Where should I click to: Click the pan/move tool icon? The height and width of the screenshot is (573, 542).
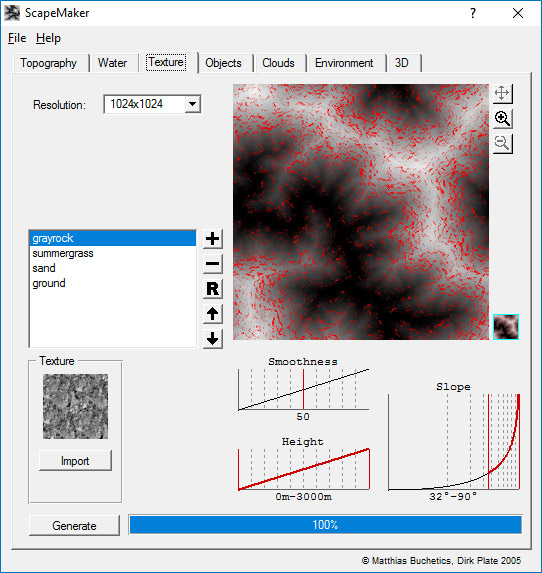[503, 94]
